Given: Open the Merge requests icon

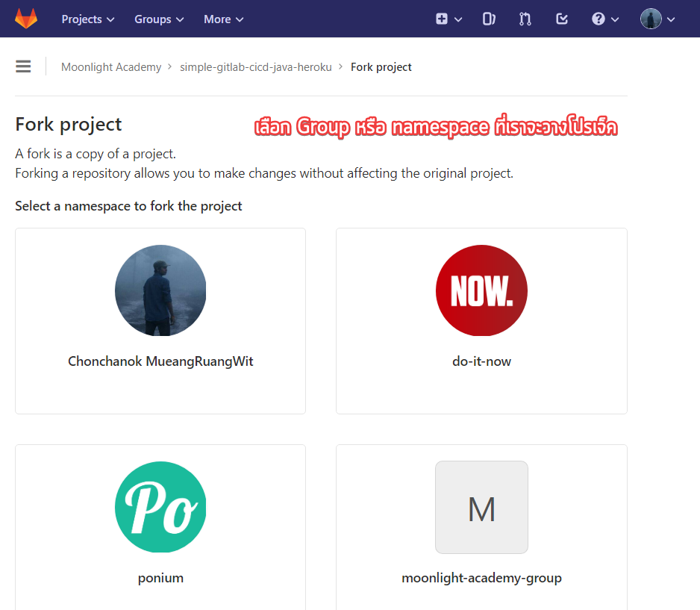Looking at the screenshot, I should pos(525,19).
